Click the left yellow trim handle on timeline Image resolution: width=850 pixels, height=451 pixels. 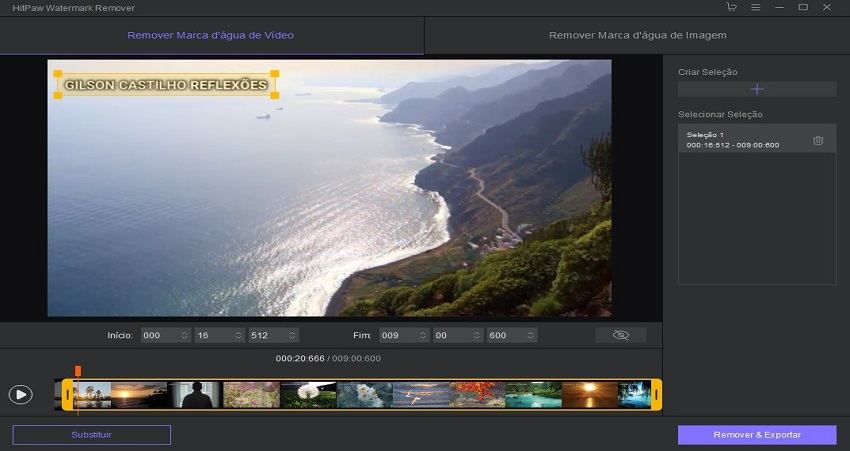(67, 395)
